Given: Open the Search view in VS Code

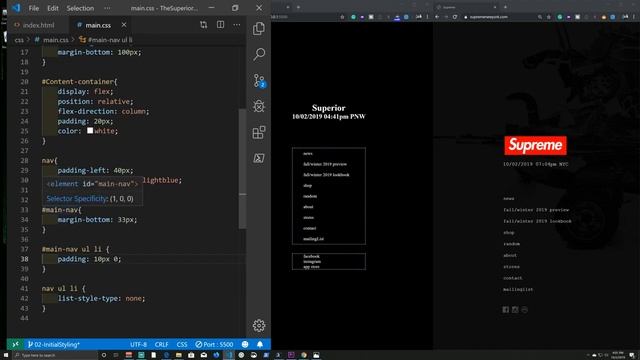Looking at the screenshot, I should (259, 54).
